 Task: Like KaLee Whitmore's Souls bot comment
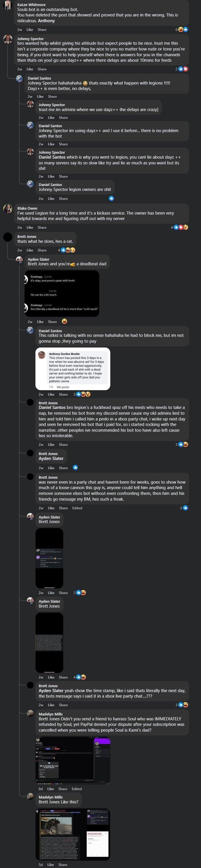tap(30, 30)
